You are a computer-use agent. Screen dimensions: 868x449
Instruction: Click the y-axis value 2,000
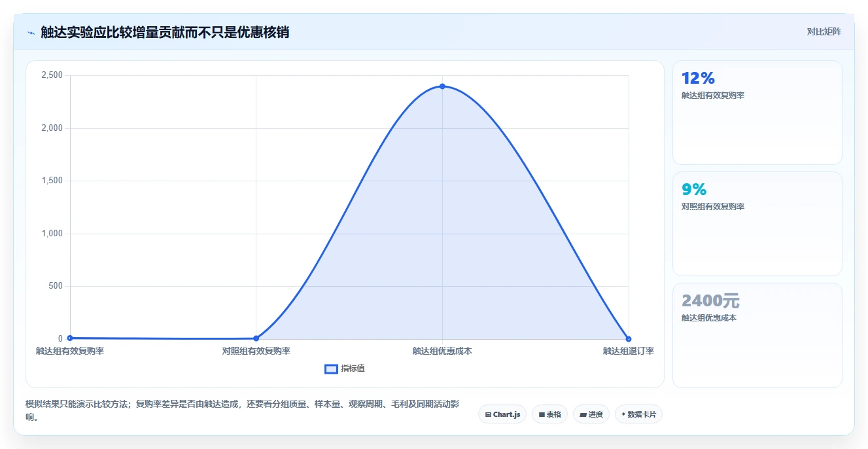(x=52, y=128)
